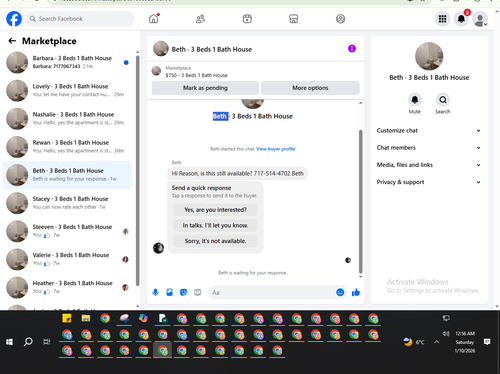Screen dimensions: 500x374
Task: Open Task View on the taskbar
Action: 47,342
